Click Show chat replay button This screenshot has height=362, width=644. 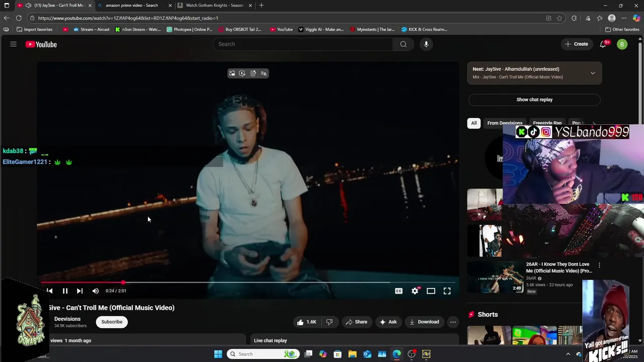pyautogui.click(x=534, y=100)
